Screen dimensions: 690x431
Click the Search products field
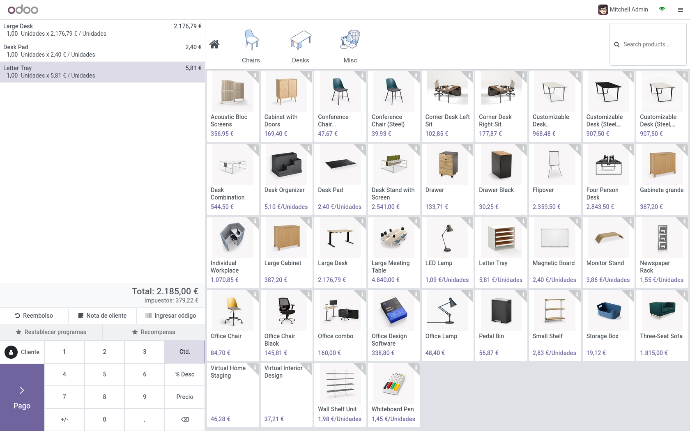647,44
